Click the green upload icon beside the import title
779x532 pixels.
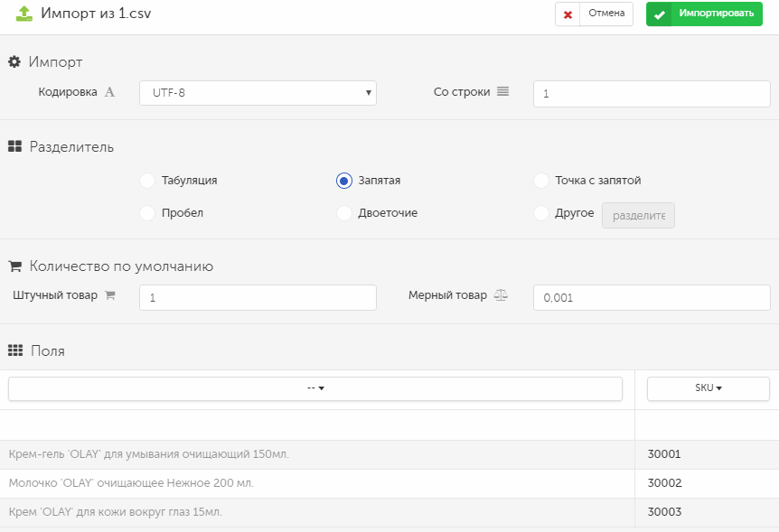pyautogui.click(x=23, y=14)
